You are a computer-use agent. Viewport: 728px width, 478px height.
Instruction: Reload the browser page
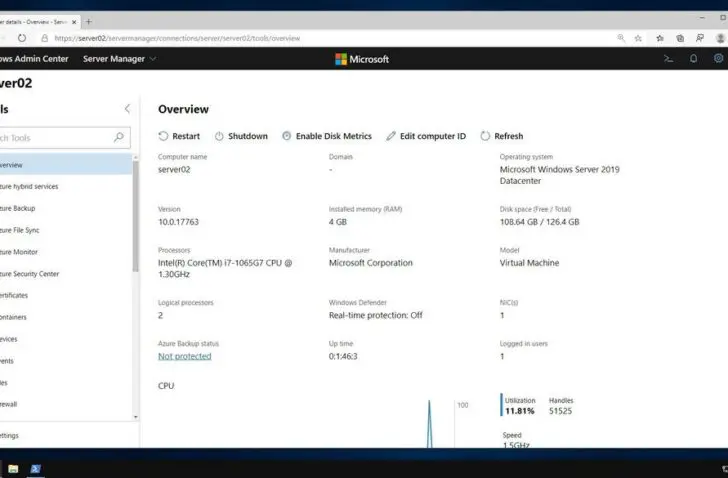(x=22, y=38)
